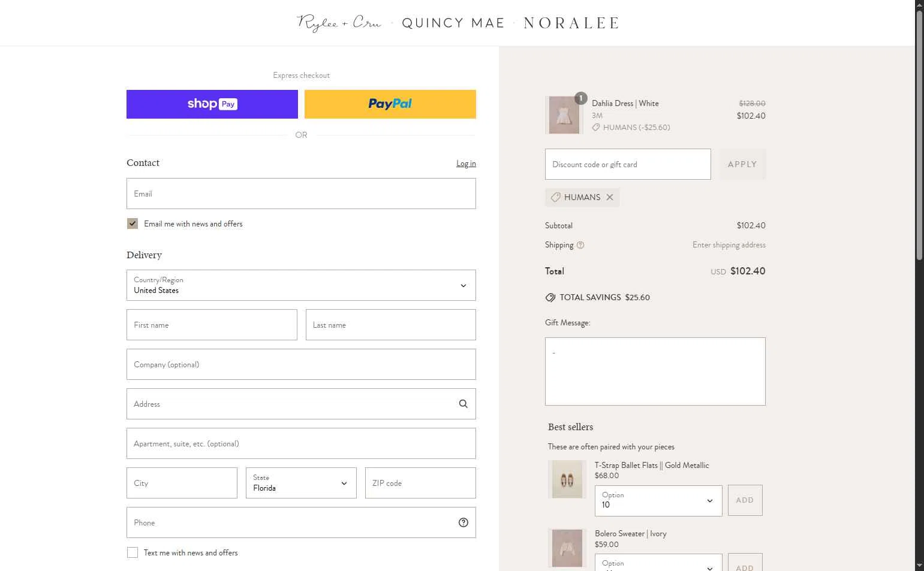Image resolution: width=924 pixels, height=571 pixels.
Task: Focus the Discount code or gift card field
Action: (628, 164)
